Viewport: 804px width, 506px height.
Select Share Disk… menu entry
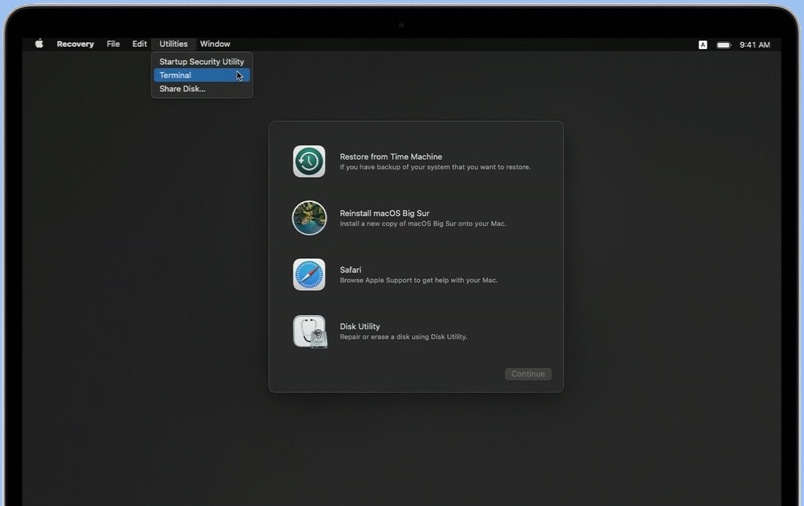[202, 89]
